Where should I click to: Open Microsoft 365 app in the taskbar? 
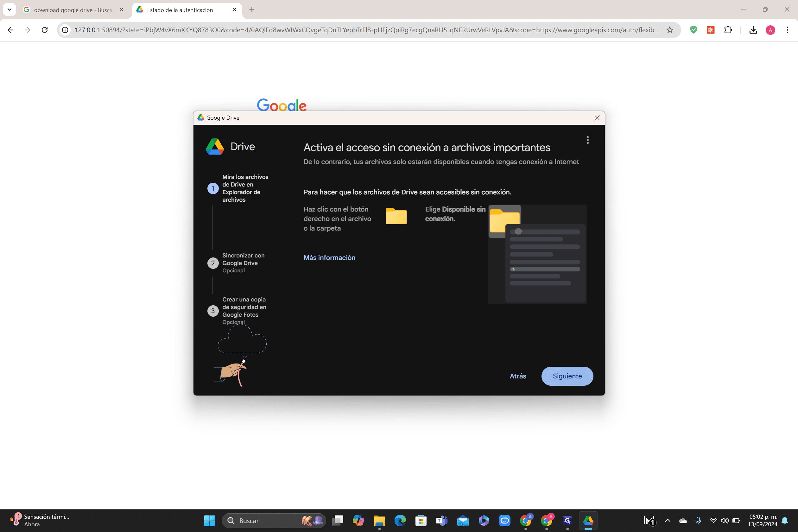[484, 521]
